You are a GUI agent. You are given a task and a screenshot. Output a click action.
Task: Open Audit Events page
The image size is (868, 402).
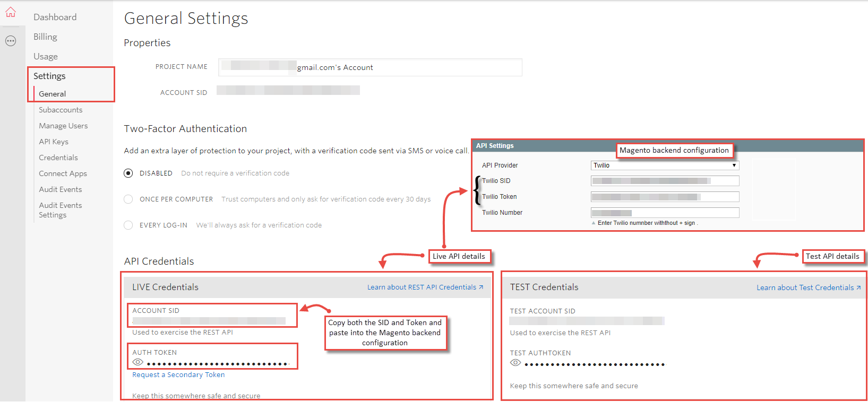click(x=61, y=189)
